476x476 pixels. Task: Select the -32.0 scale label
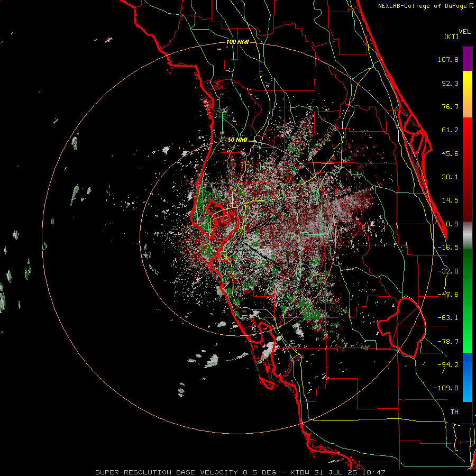pos(448,271)
